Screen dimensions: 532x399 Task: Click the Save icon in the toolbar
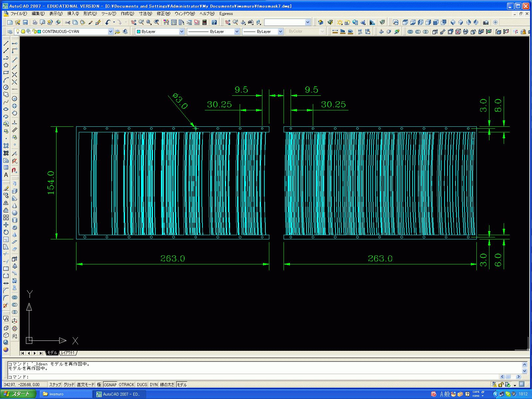click(25, 22)
